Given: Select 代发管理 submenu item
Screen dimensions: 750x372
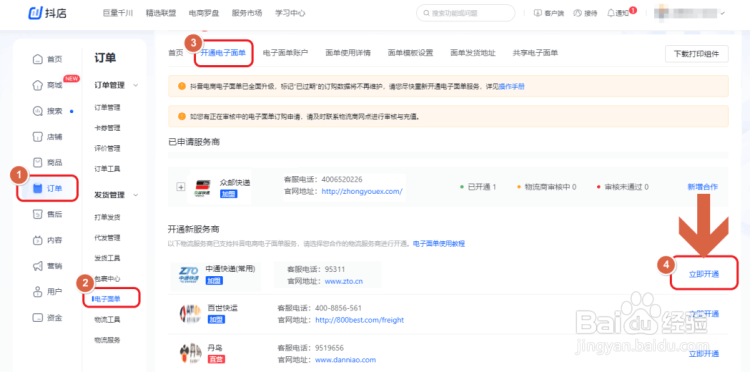Looking at the screenshot, I should (108, 238).
